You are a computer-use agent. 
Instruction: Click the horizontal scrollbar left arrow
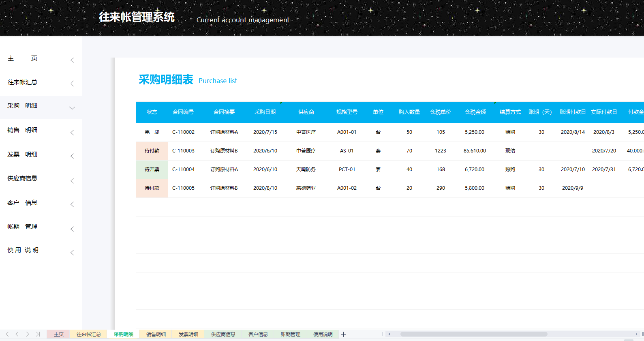tap(389, 334)
